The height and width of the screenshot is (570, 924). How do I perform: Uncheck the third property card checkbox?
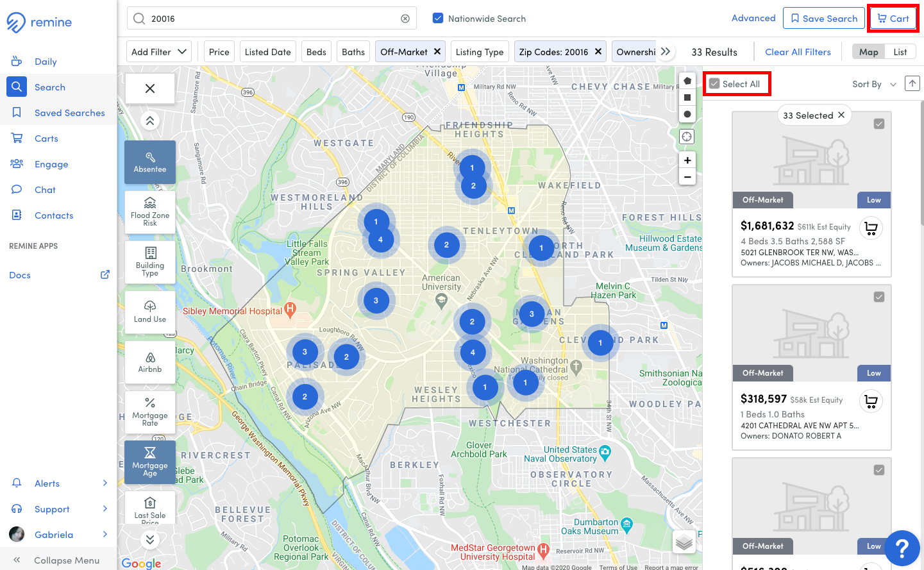[879, 470]
